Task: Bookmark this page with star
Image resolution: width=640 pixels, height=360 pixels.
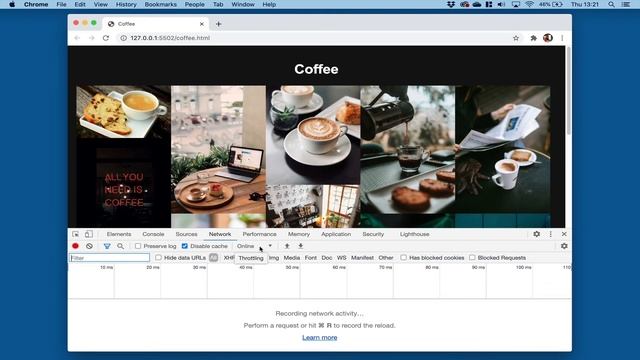Action: (x=516, y=38)
